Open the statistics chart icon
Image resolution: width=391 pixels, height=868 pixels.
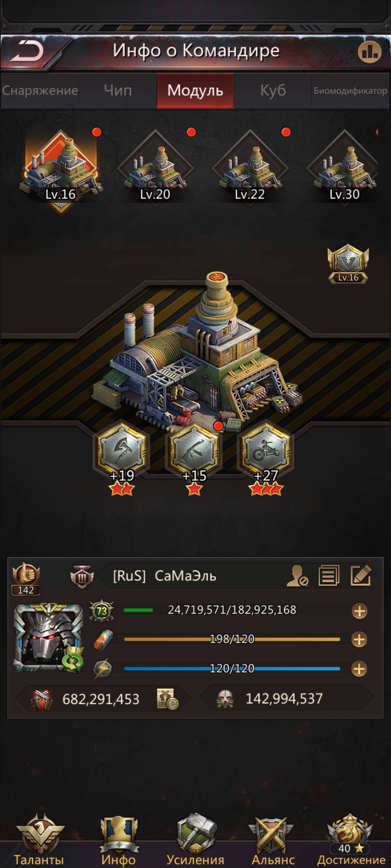(x=369, y=52)
